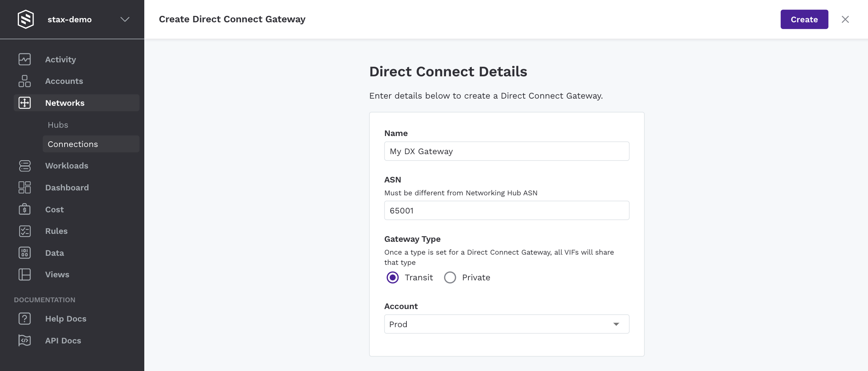Click the Cost dollar bag icon
Viewport: 868px width, 371px height.
pos(25,209)
